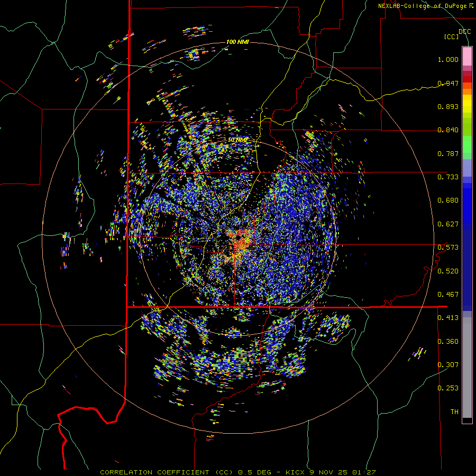Select the 0.413 legend value

[x=448, y=318]
